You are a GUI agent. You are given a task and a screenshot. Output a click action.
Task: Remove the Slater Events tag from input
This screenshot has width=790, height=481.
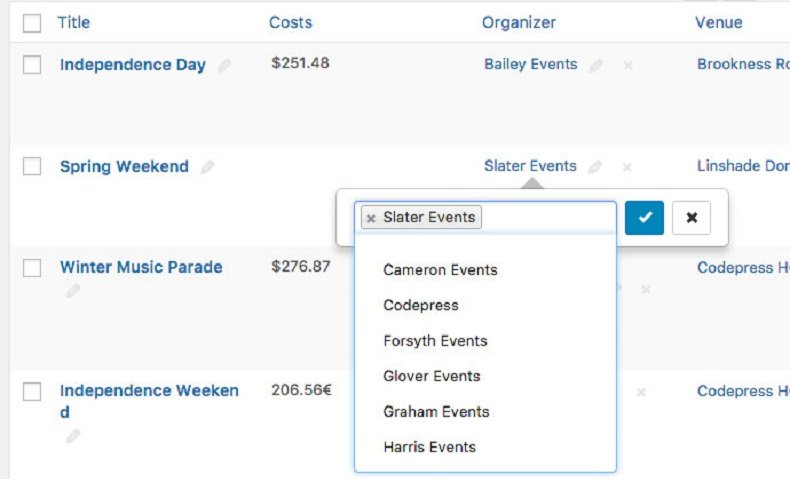[371, 218]
